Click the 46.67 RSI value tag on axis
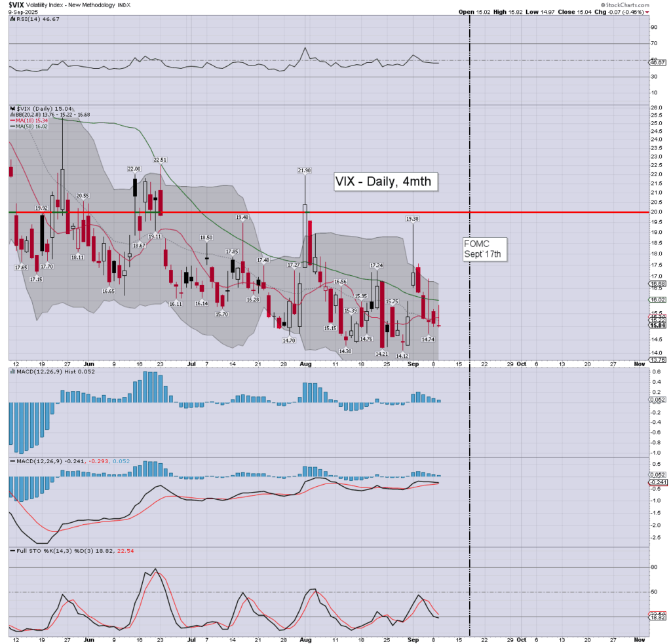 (x=657, y=62)
